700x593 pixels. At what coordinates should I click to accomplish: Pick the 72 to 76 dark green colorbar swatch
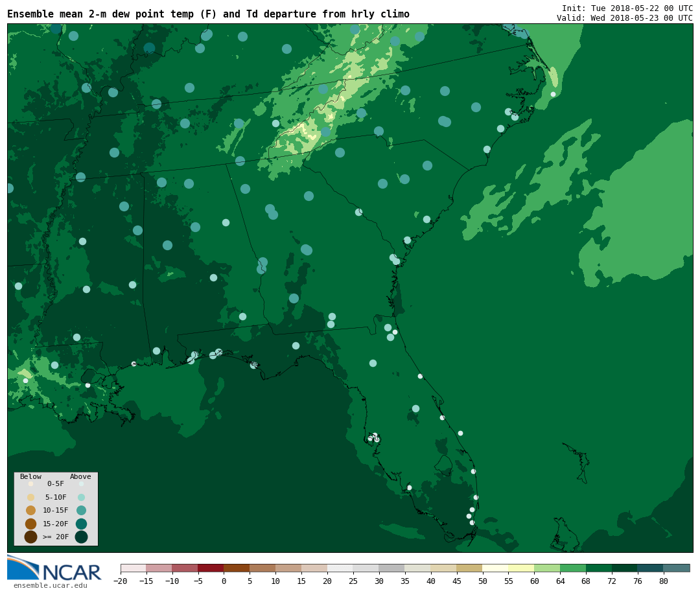click(x=625, y=568)
